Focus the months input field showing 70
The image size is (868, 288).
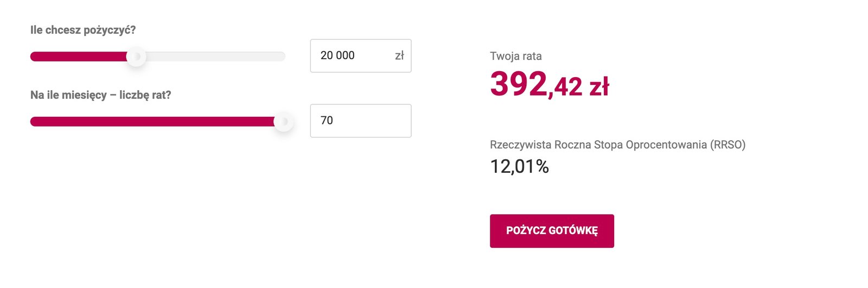click(360, 121)
